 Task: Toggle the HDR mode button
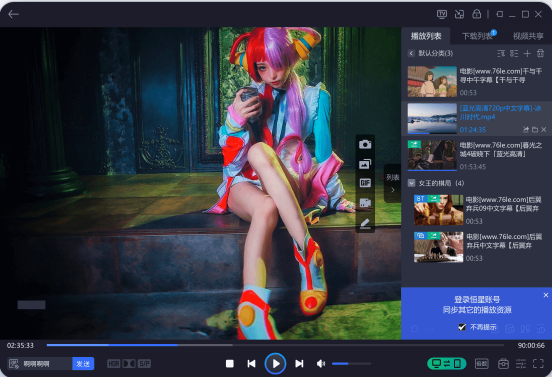(113, 364)
